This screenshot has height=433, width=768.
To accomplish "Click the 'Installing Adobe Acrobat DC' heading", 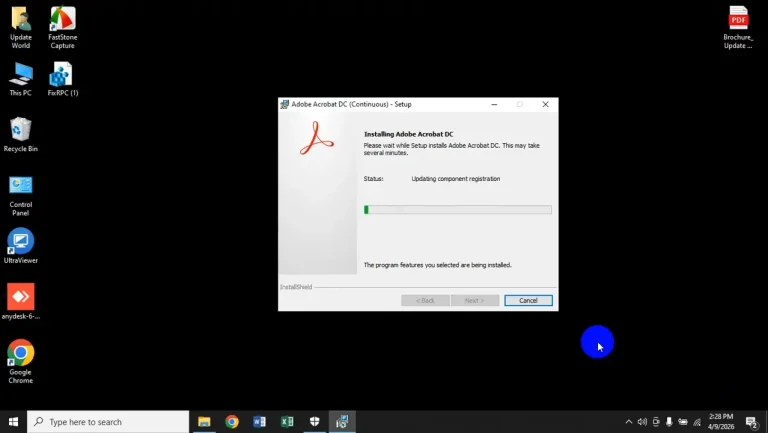I will pyautogui.click(x=408, y=134).
